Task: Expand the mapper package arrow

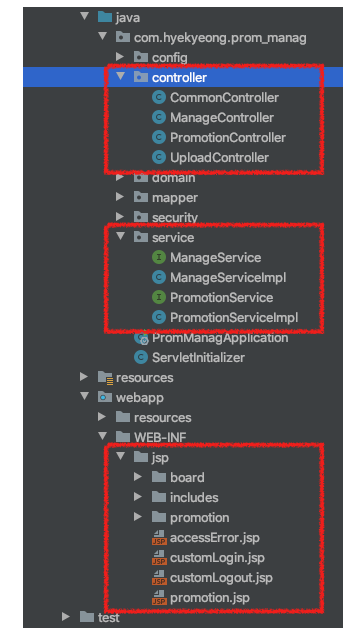Action: click(120, 197)
